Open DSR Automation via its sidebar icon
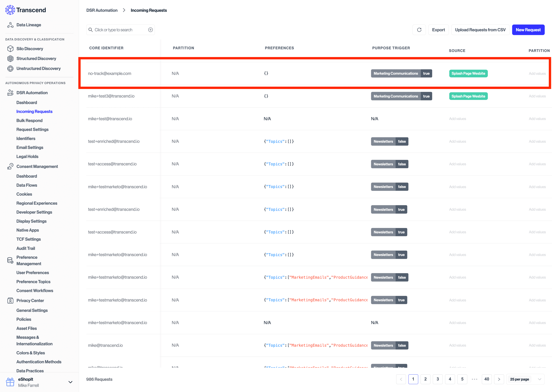 [10, 92]
